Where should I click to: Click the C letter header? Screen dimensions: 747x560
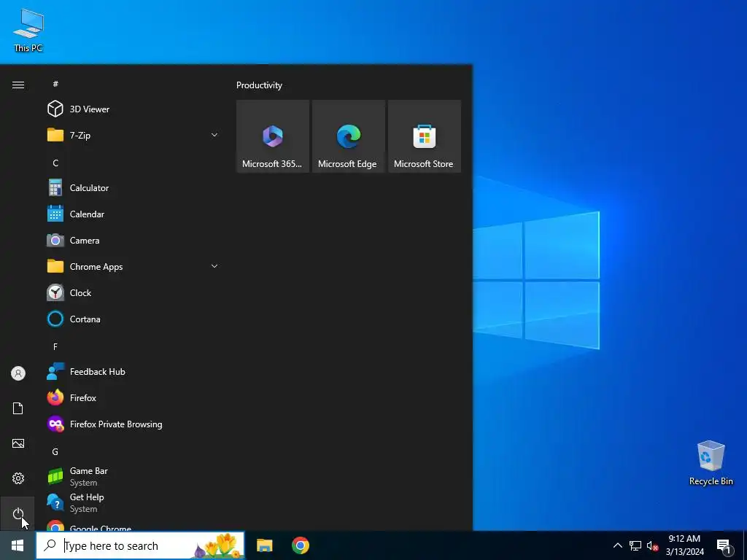(x=55, y=163)
